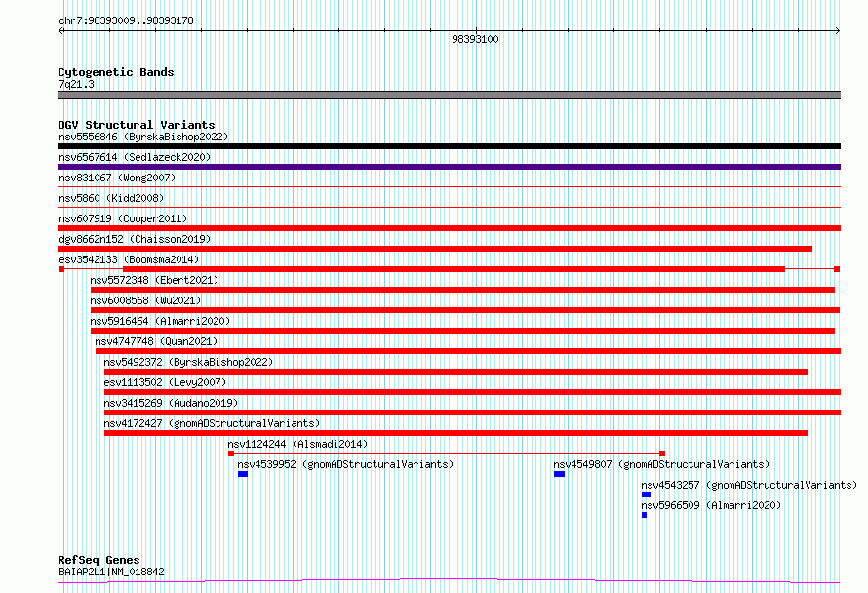Viewport: 868px width, 593px height.
Task: Click the left red endpoint of nsv1124244
Action: click(231, 454)
